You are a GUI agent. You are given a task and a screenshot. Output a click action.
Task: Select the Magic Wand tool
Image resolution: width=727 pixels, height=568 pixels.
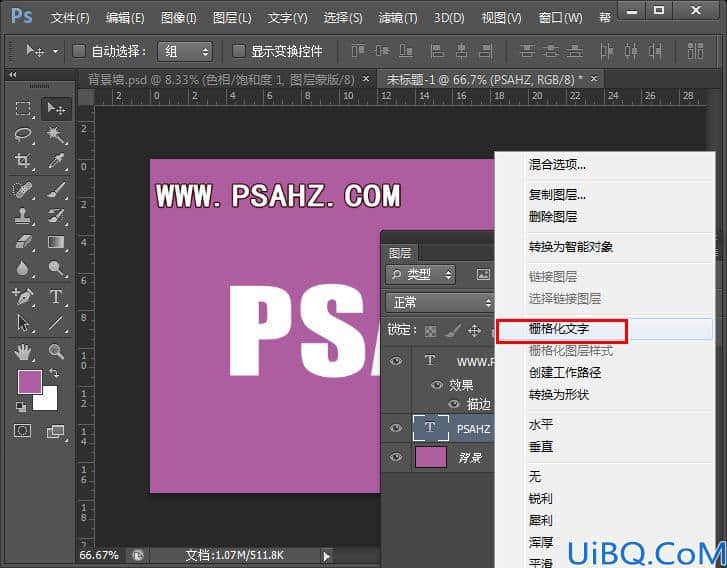(x=56, y=135)
